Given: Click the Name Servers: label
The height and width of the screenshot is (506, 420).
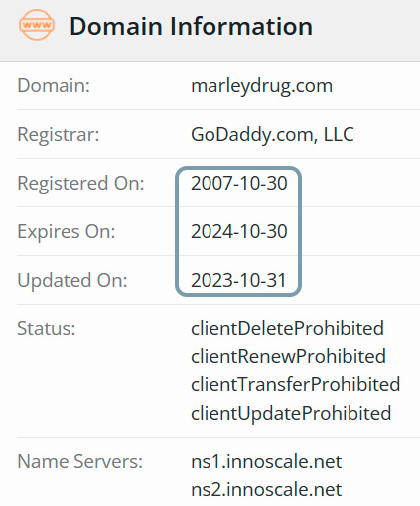Looking at the screenshot, I should click(x=79, y=461).
